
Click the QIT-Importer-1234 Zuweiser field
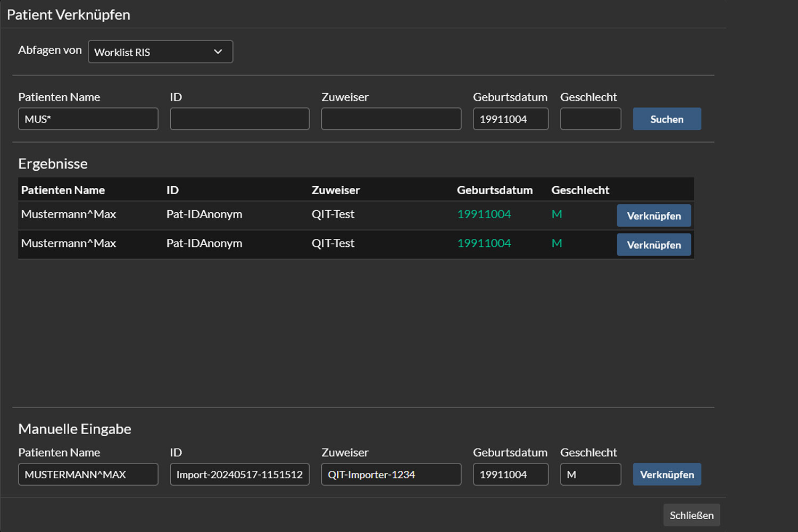pos(391,474)
